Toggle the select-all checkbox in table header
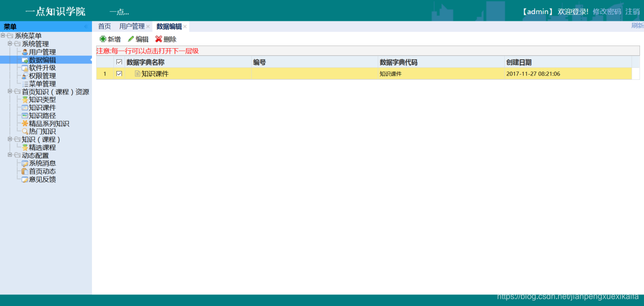Image resolution: width=644 pixels, height=306 pixels. click(x=119, y=62)
